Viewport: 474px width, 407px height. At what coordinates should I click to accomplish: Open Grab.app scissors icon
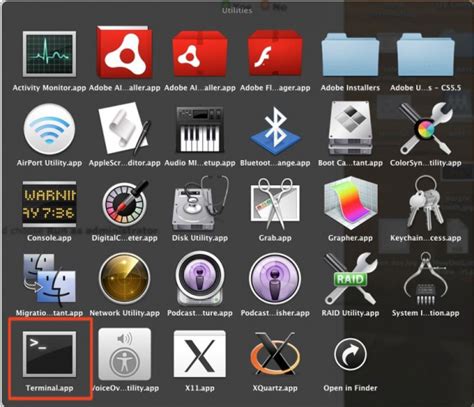click(275, 204)
